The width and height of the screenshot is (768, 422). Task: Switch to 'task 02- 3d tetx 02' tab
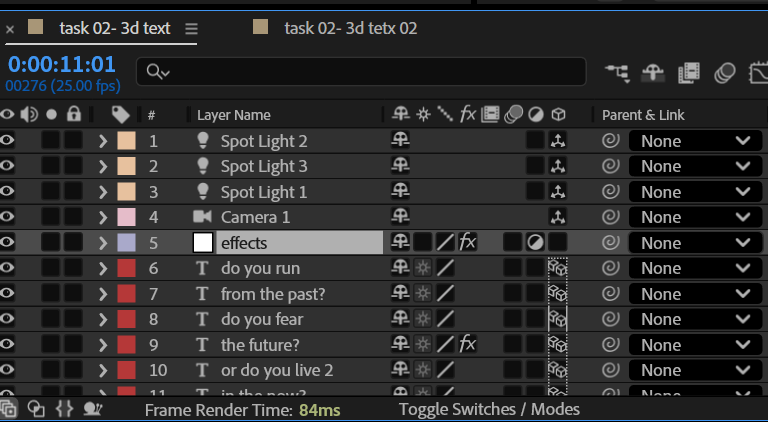350,28
